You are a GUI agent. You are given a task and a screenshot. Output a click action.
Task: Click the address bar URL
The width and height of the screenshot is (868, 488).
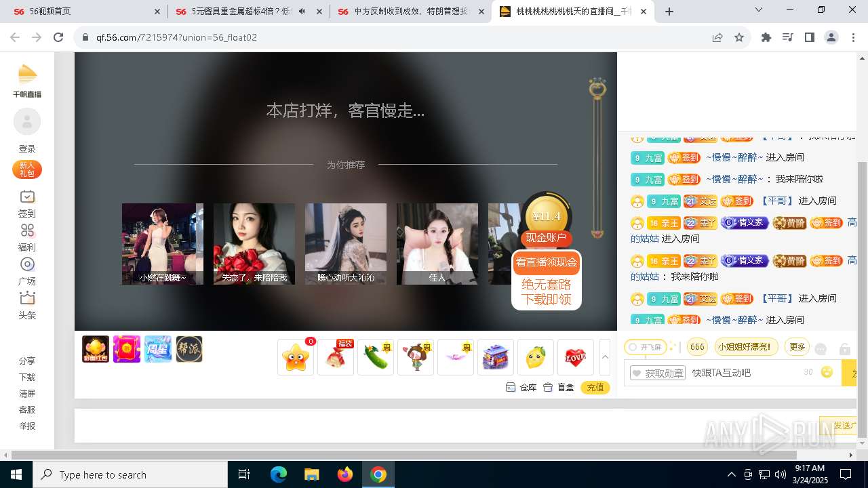[176, 37]
